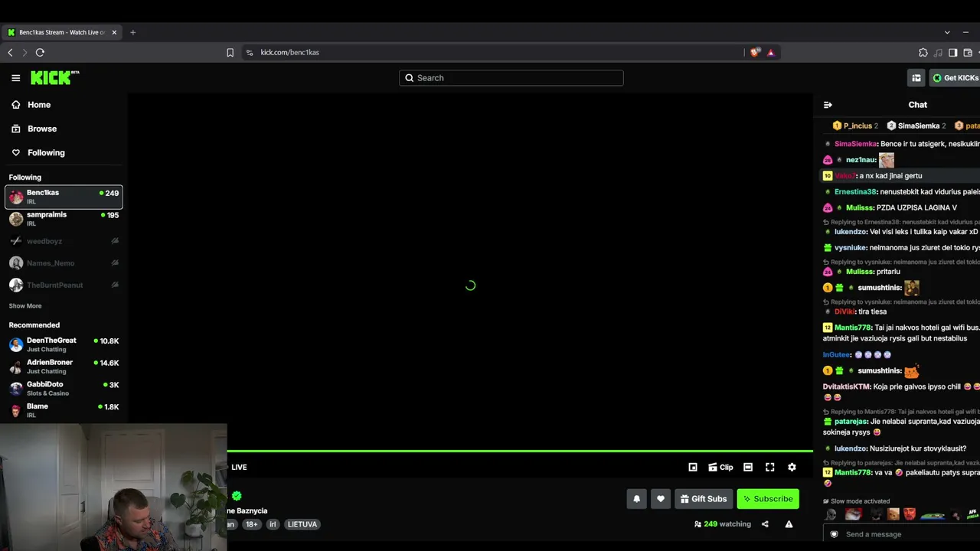Open the media control music-note icon
Screen dimensions: 980x551
click(x=938, y=52)
